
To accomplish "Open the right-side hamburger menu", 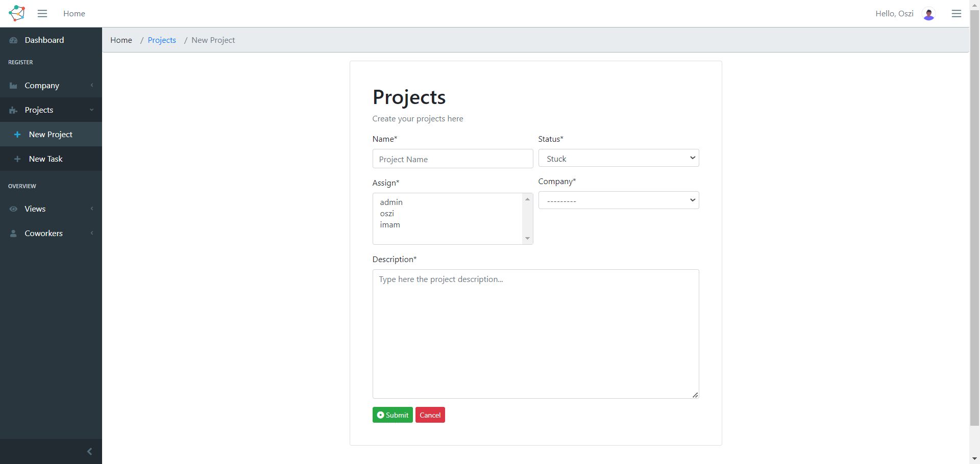I will (957, 14).
